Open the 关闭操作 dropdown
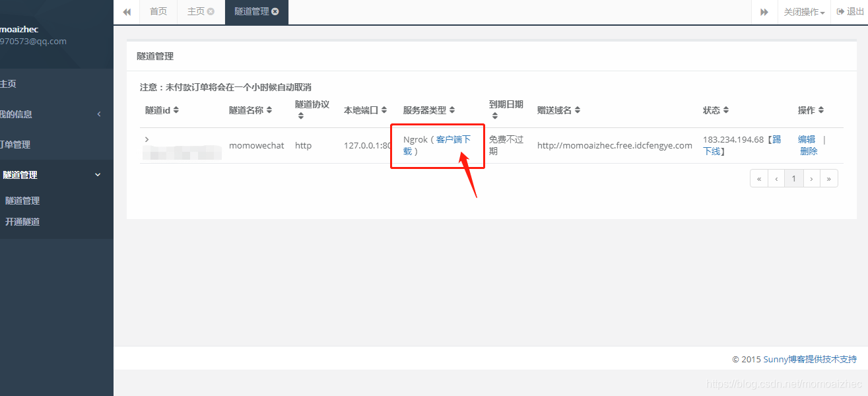868x396 pixels. coord(804,12)
